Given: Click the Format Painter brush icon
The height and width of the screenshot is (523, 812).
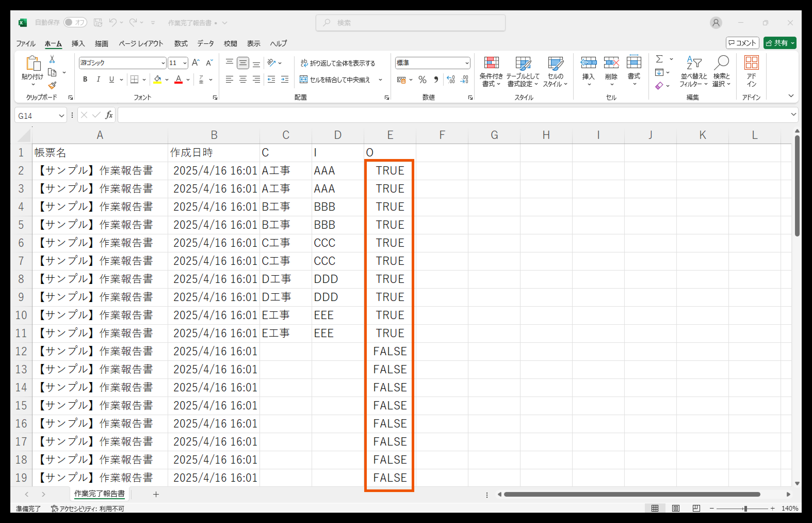Looking at the screenshot, I should pyautogui.click(x=52, y=85).
